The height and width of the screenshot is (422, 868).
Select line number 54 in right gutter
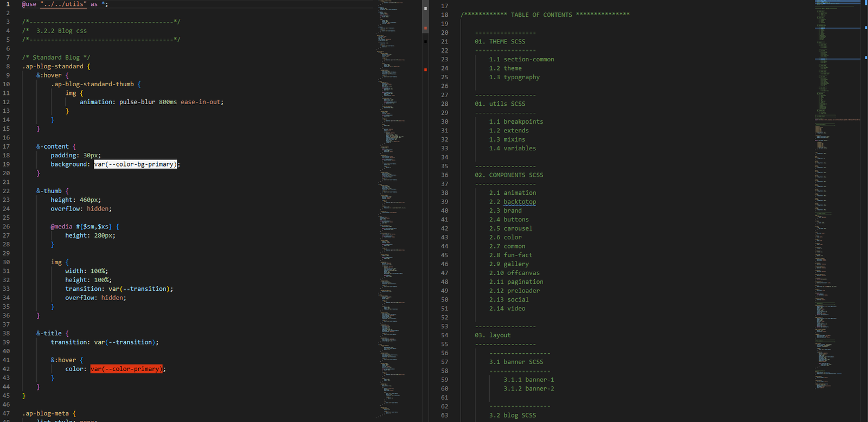coord(445,335)
